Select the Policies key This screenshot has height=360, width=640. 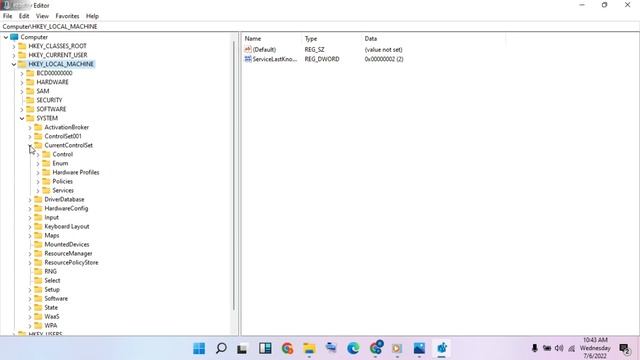62,181
